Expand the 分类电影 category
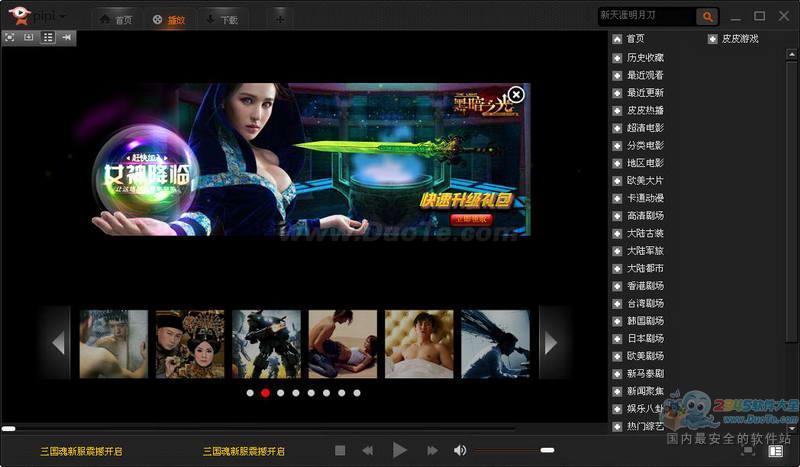The height and width of the screenshot is (467, 800). coord(617,146)
